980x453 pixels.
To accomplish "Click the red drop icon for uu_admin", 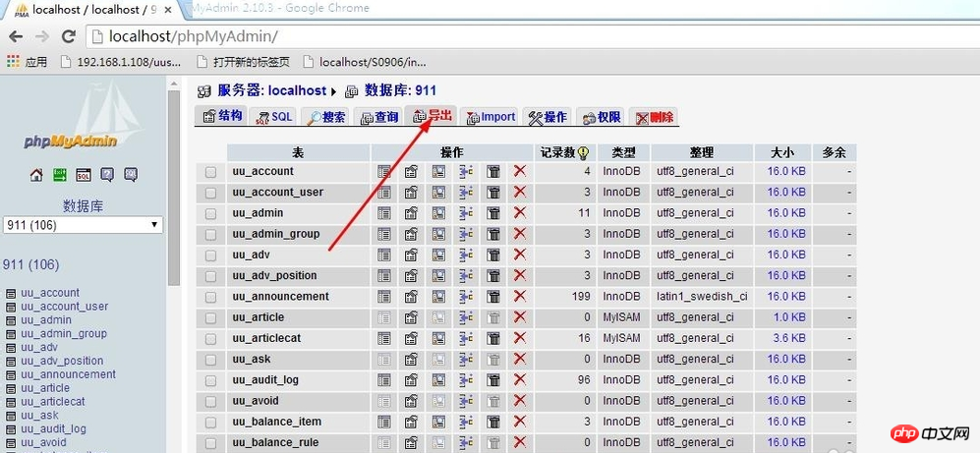I will click(519, 213).
